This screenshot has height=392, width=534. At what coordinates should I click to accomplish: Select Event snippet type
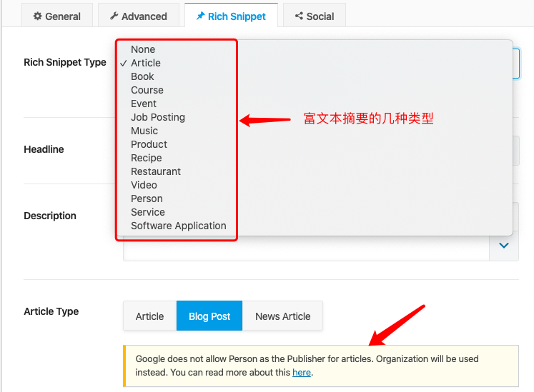[144, 104]
